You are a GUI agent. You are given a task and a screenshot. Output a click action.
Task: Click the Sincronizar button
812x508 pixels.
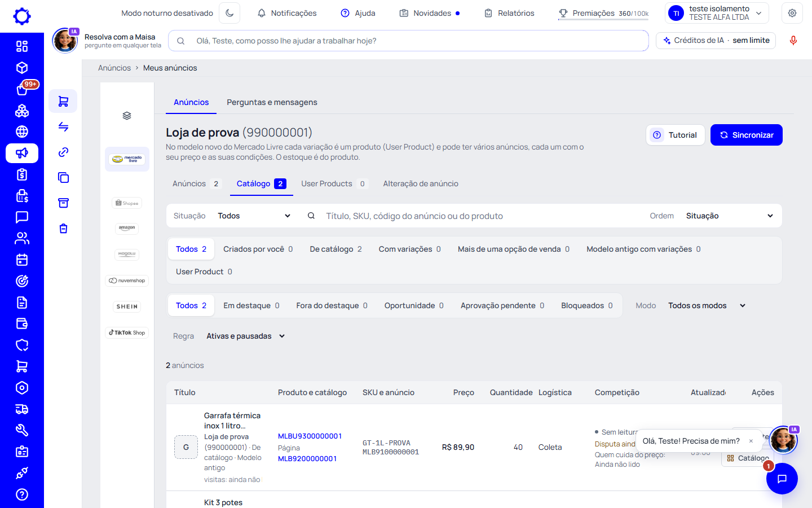[747, 135]
